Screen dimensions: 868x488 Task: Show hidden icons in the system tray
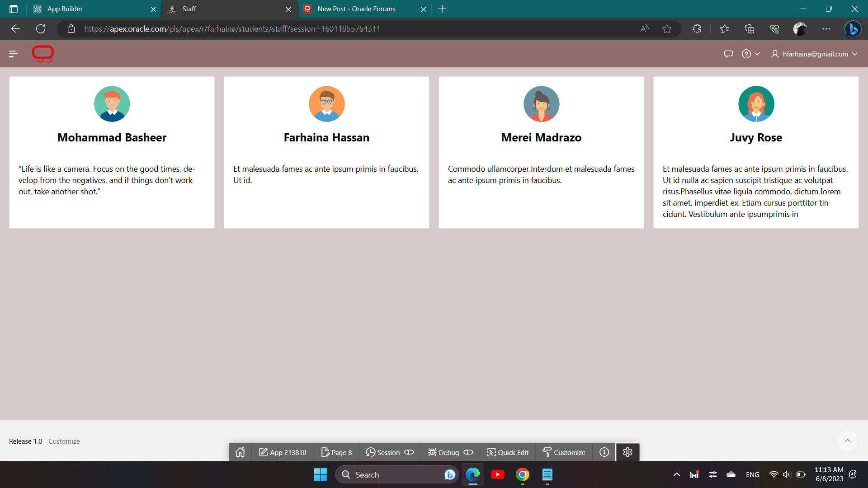(677, 474)
